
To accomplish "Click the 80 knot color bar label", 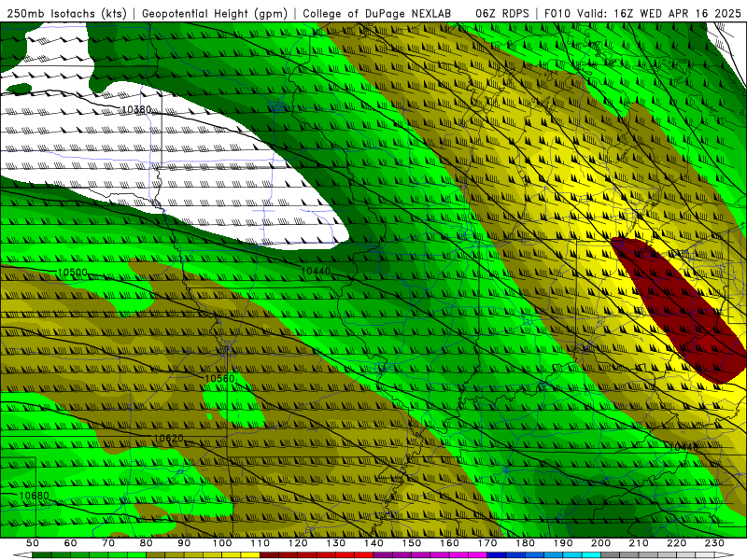I will pyautogui.click(x=147, y=543).
